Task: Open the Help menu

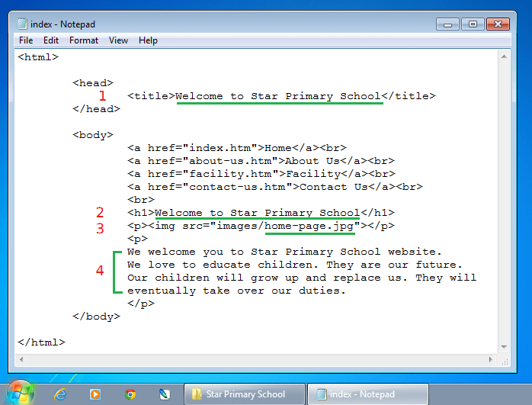Action: click(x=148, y=40)
